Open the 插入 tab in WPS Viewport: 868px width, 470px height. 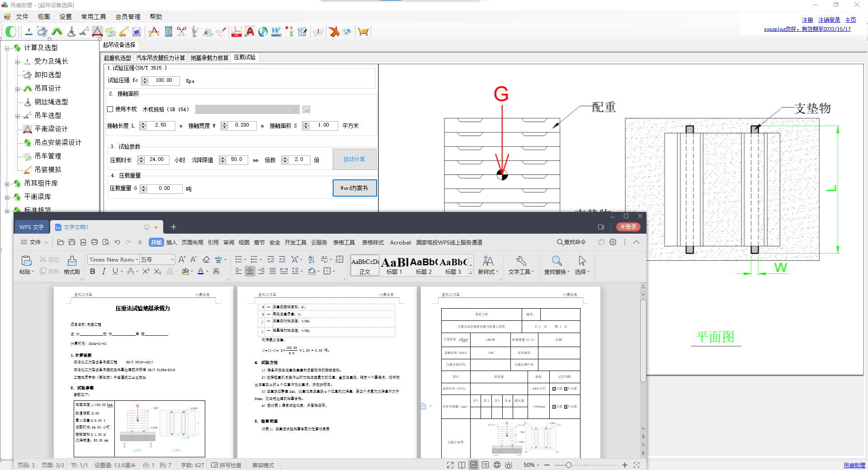click(x=171, y=243)
